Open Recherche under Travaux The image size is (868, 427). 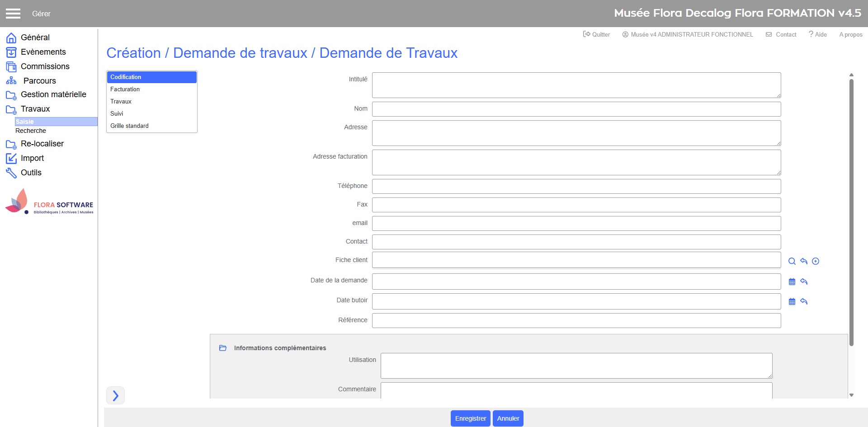coord(31,131)
